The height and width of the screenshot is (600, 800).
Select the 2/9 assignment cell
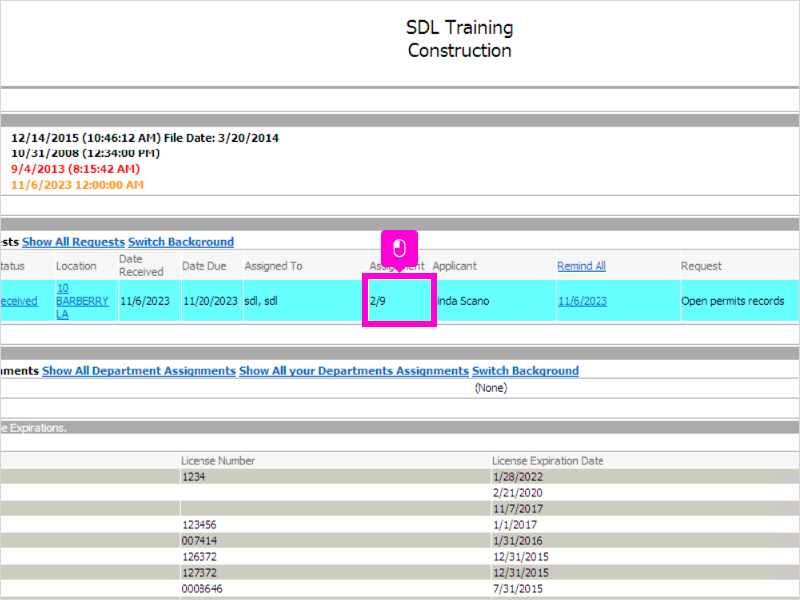pyautogui.click(x=399, y=300)
